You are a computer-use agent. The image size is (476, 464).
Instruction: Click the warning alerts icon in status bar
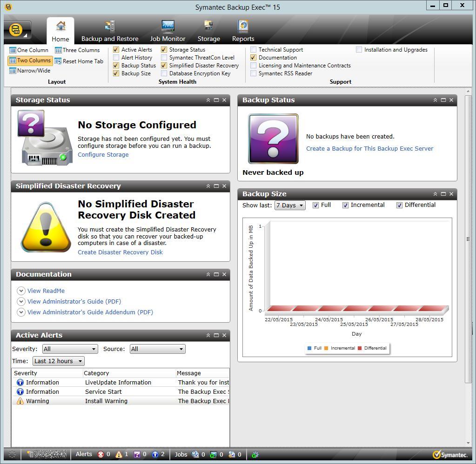tap(119, 454)
